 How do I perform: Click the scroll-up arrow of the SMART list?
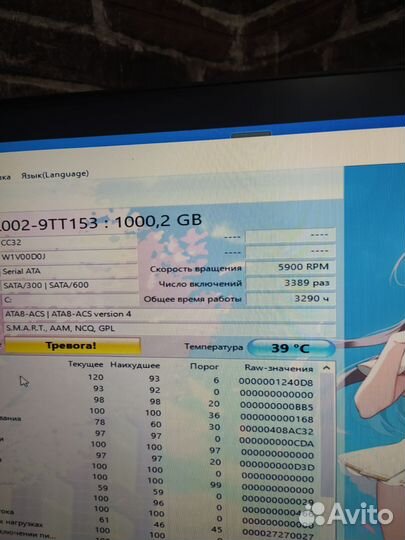[326, 368]
